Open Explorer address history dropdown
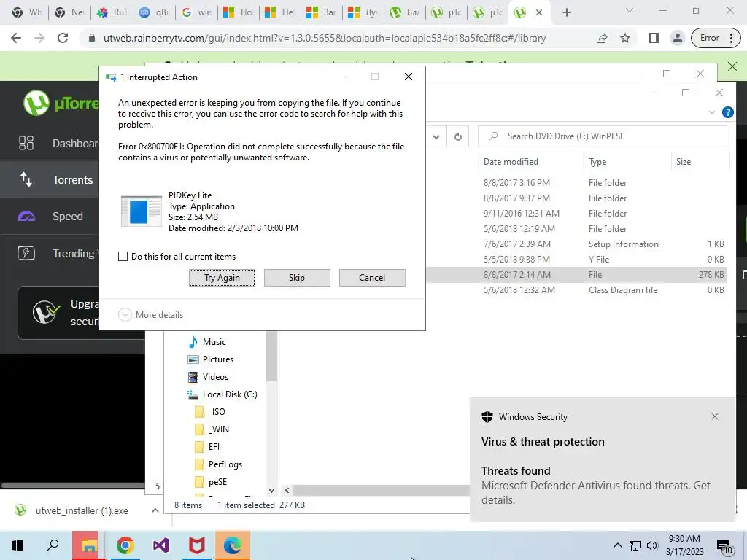This screenshot has height=560, width=747. 436,136
